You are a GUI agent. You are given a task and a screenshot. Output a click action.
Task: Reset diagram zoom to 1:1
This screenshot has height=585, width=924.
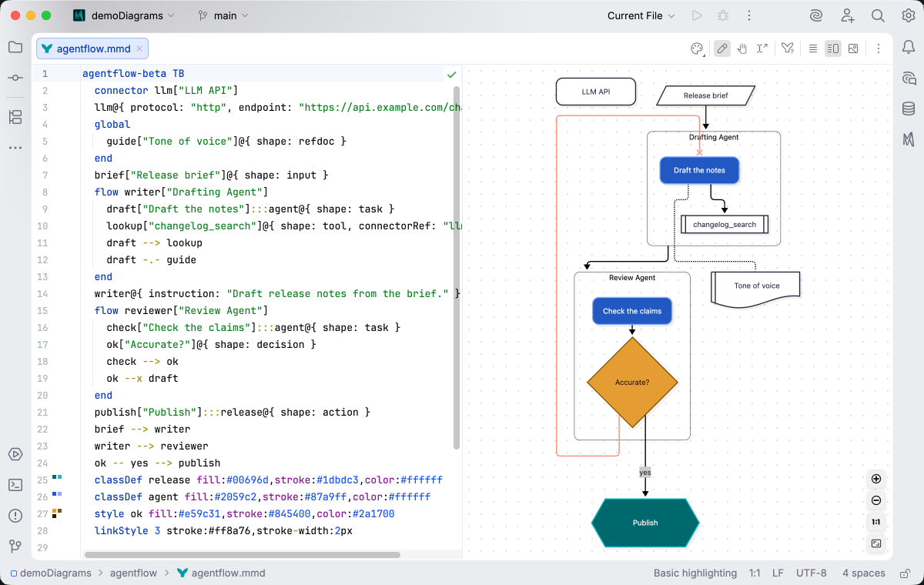click(876, 522)
